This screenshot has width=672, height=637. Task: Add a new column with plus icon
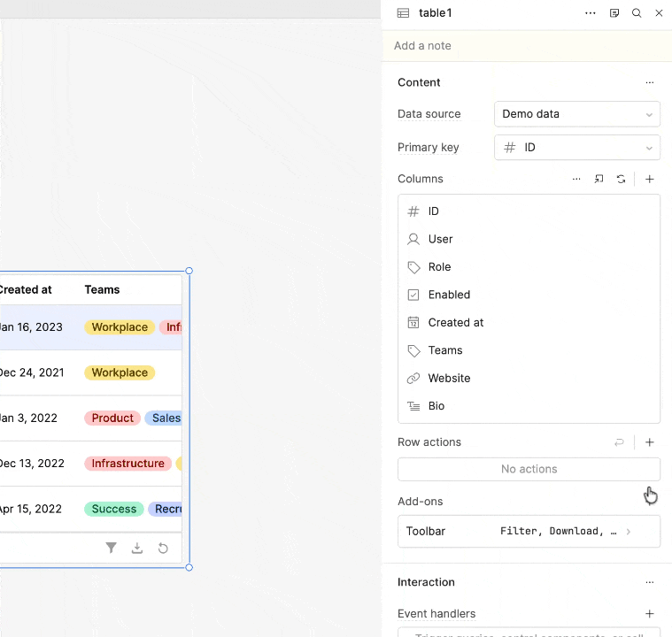pyautogui.click(x=650, y=179)
